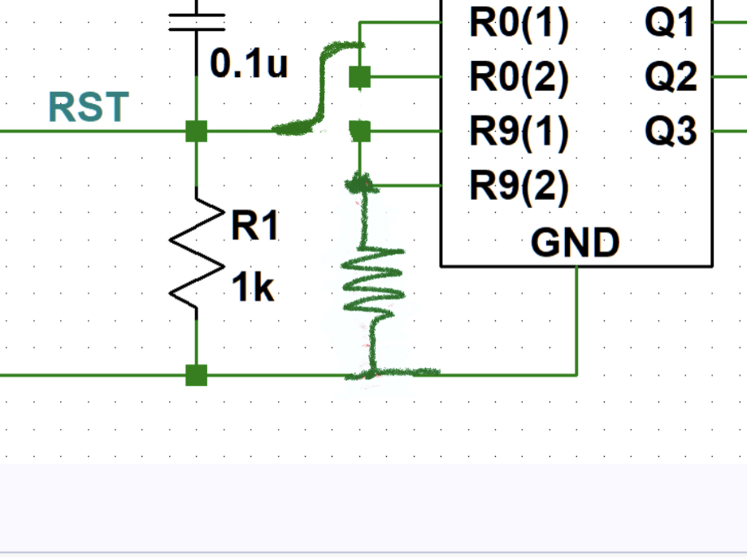Click the R0(1) pin label
The height and width of the screenshot is (560, 747).
[519, 24]
